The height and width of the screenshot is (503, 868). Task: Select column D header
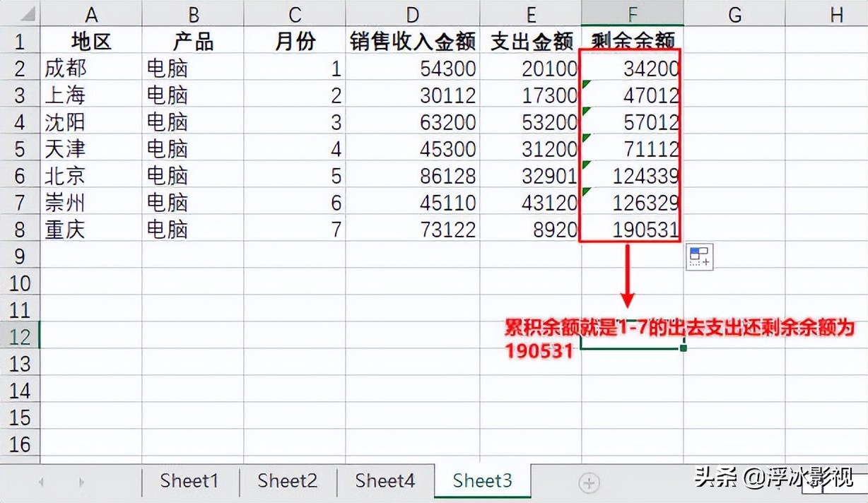point(413,14)
